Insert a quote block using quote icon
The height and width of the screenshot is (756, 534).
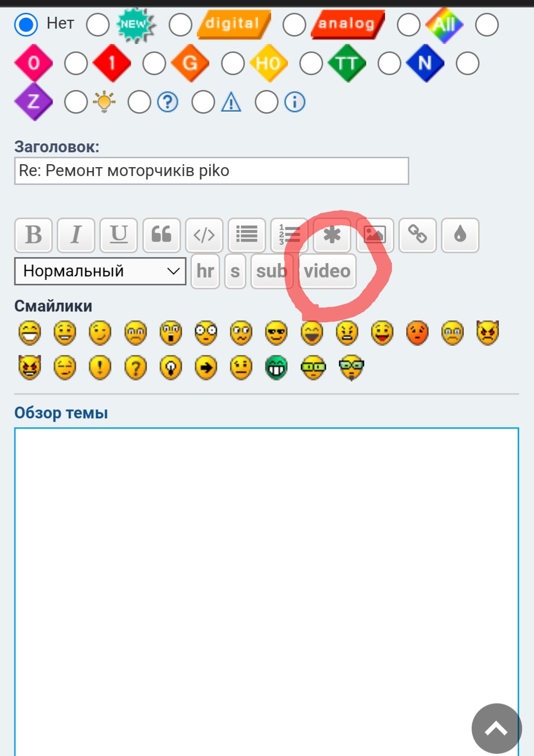[161, 235]
